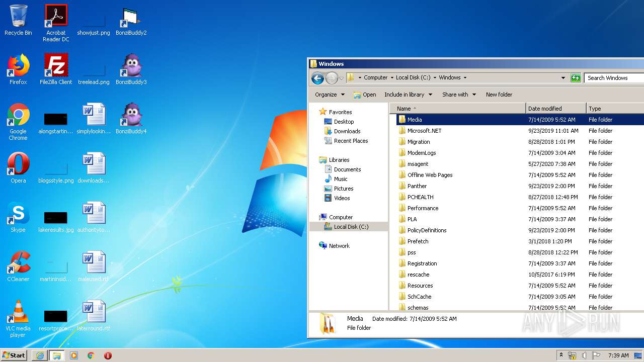Viewport: 644px width, 362px height.
Task: Open Share with dropdown menu
Action: pyautogui.click(x=459, y=95)
